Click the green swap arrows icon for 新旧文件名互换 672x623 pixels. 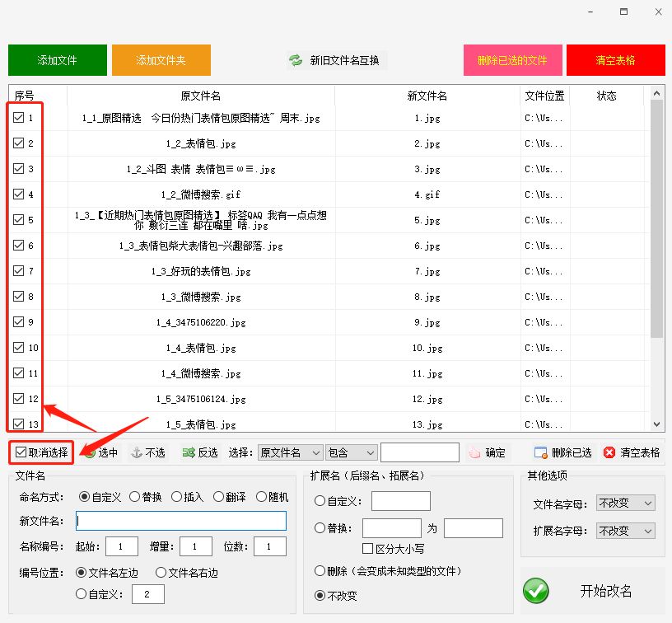click(x=296, y=59)
